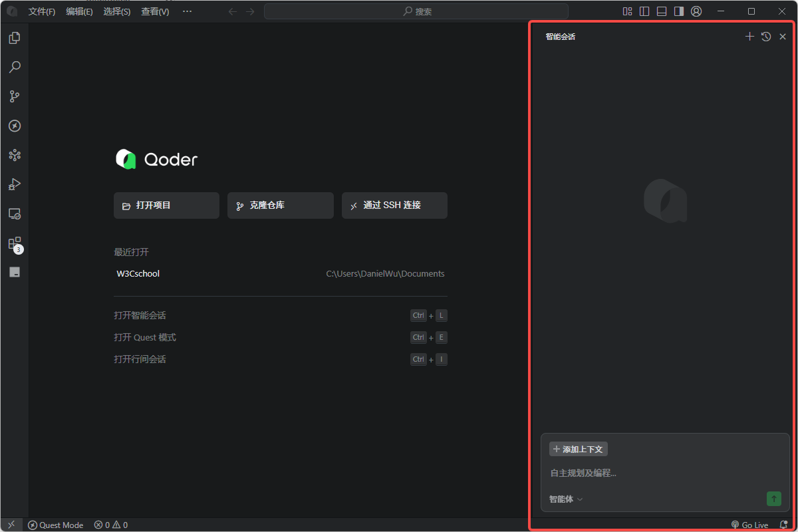Send message with green arrow button
This screenshot has height=532, width=798.
(x=774, y=499)
